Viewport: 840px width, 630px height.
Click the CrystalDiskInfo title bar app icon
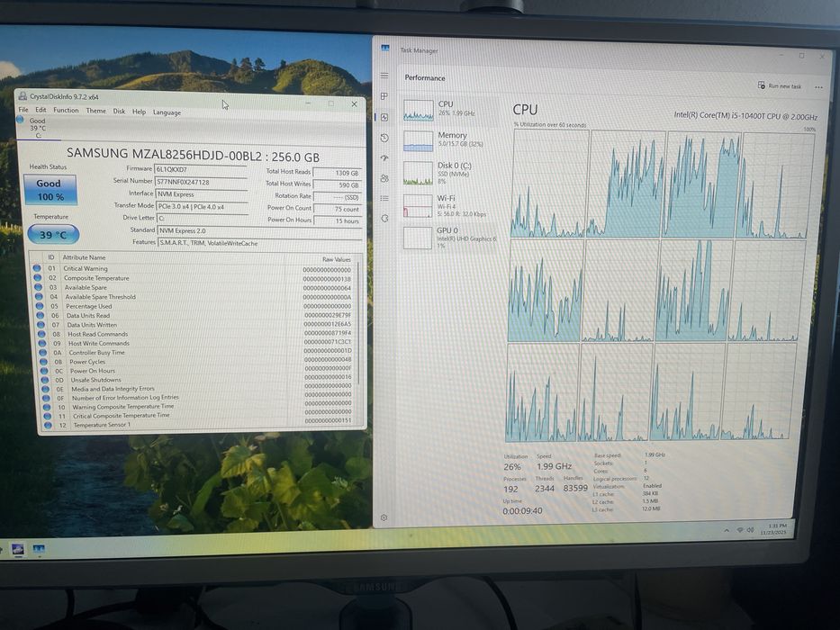pos(23,96)
